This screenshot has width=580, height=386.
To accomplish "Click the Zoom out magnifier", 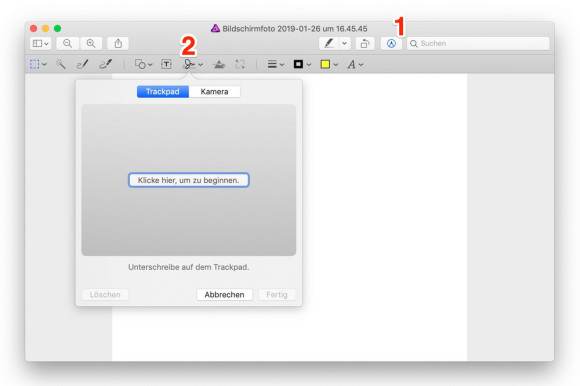I will 67,43.
